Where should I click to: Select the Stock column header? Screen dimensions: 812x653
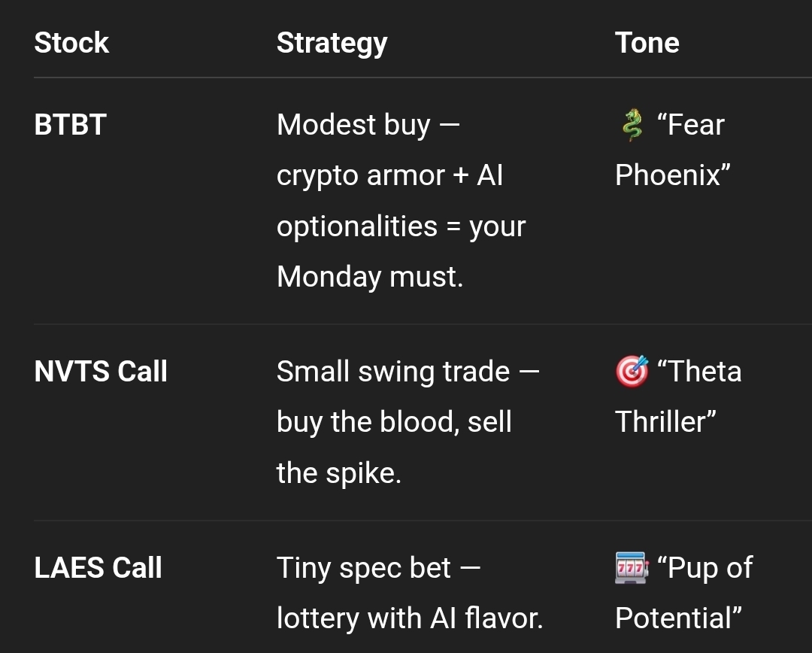point(71,43)
